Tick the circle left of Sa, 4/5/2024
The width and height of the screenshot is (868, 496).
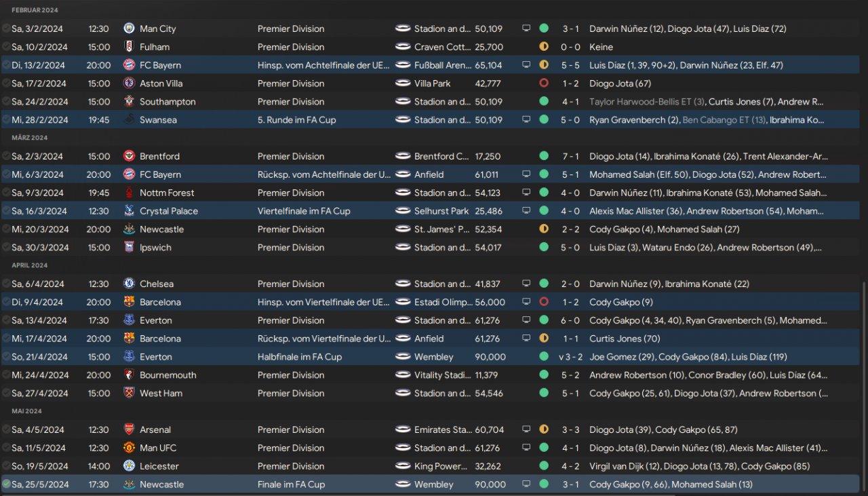6,430
